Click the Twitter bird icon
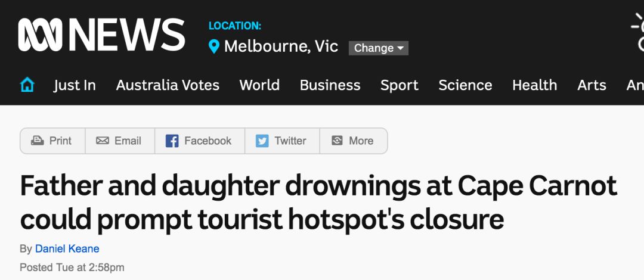The width and height of the screenshot is (644, 280). (x=262, y=141)
